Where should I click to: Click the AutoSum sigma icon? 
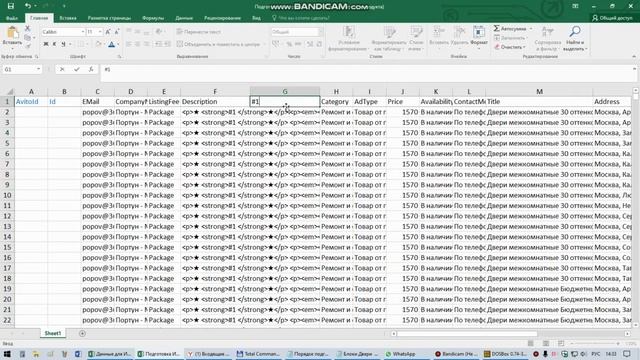click(x=497, y=28)
